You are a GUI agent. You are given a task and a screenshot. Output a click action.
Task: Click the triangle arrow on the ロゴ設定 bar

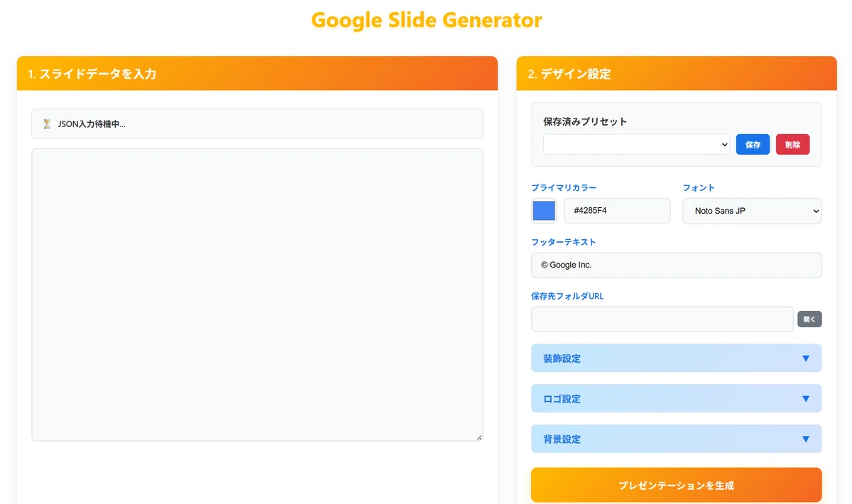coord(805,399)
